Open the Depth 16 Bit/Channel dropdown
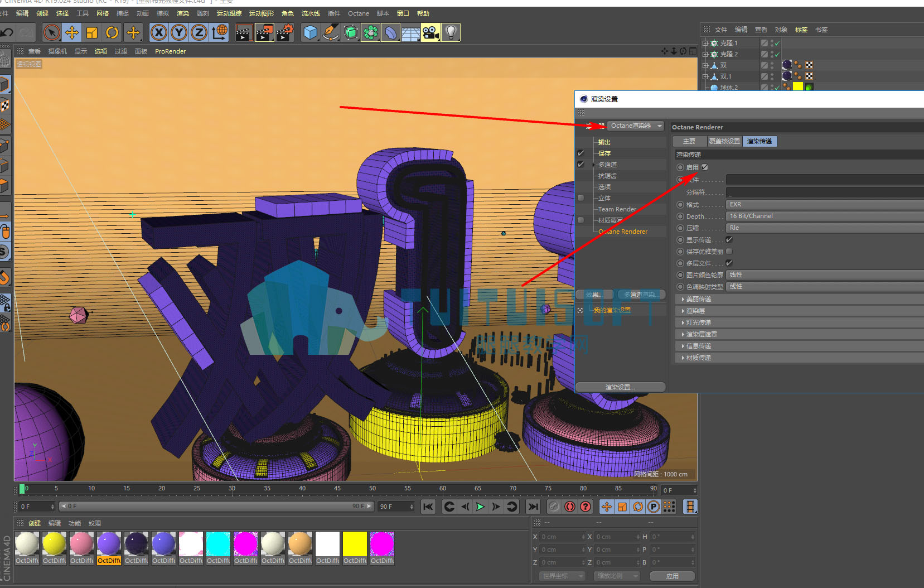This screenshot has width=924, height=588. point(825,216)
